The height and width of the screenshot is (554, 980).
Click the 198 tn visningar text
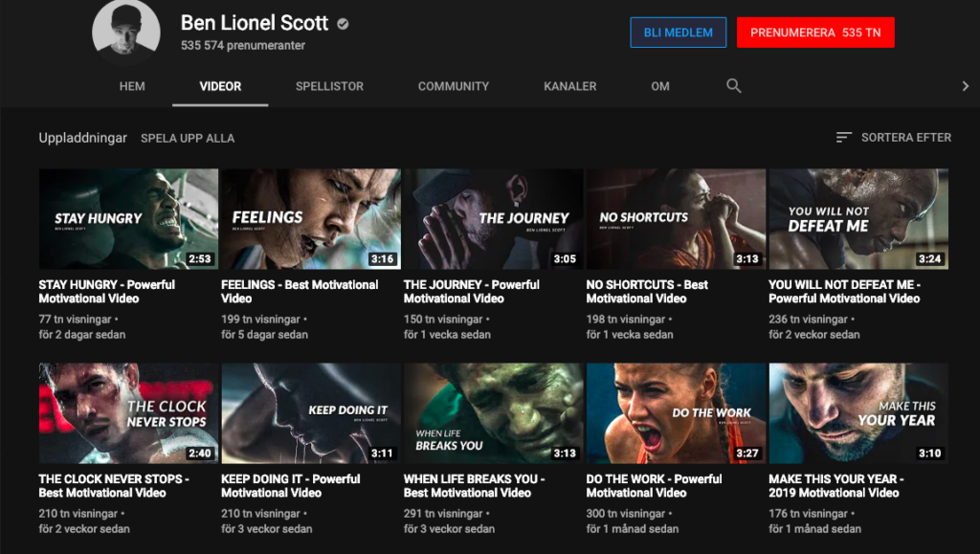coord(626,320)
